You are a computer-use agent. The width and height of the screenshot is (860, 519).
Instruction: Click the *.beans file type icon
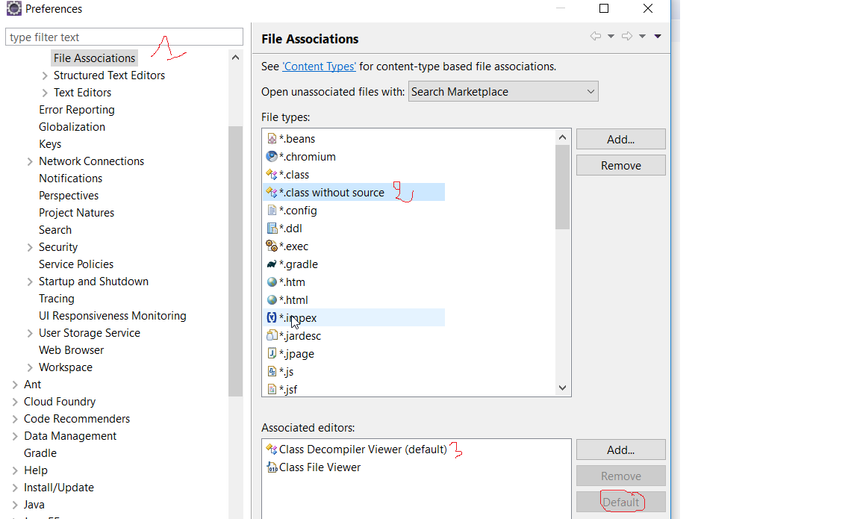coord(272,139)
